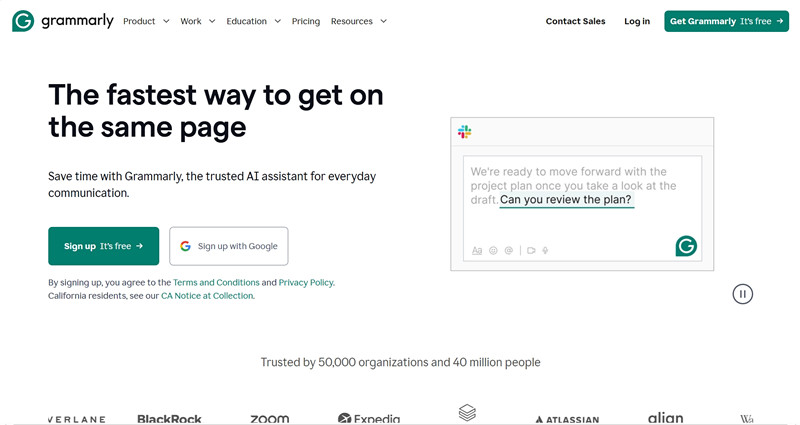Click 'The fastest way to get on' headline
800x425 pixels.
click(x=216, y=95)
